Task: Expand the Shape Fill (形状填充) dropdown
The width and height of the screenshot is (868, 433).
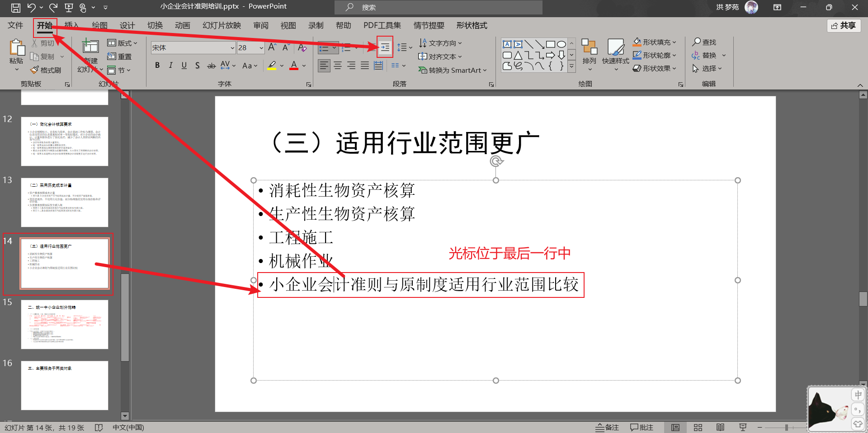Action: [x=674, y=42]
